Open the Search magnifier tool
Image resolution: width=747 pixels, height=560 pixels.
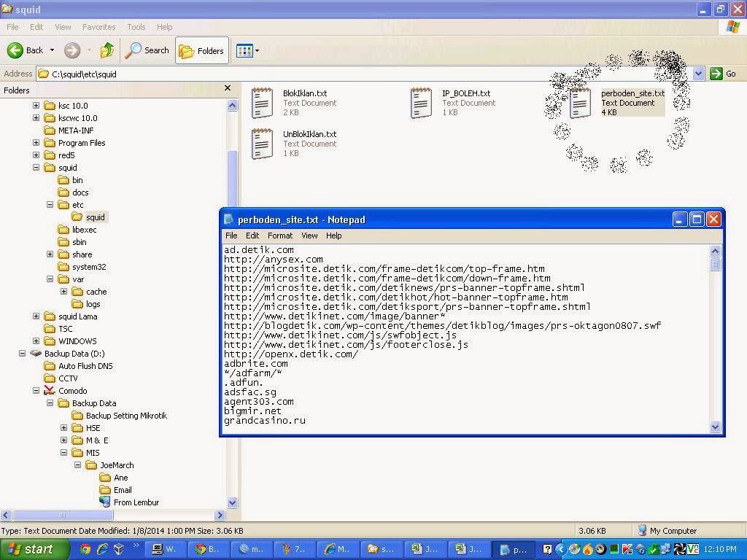point(147,50)
